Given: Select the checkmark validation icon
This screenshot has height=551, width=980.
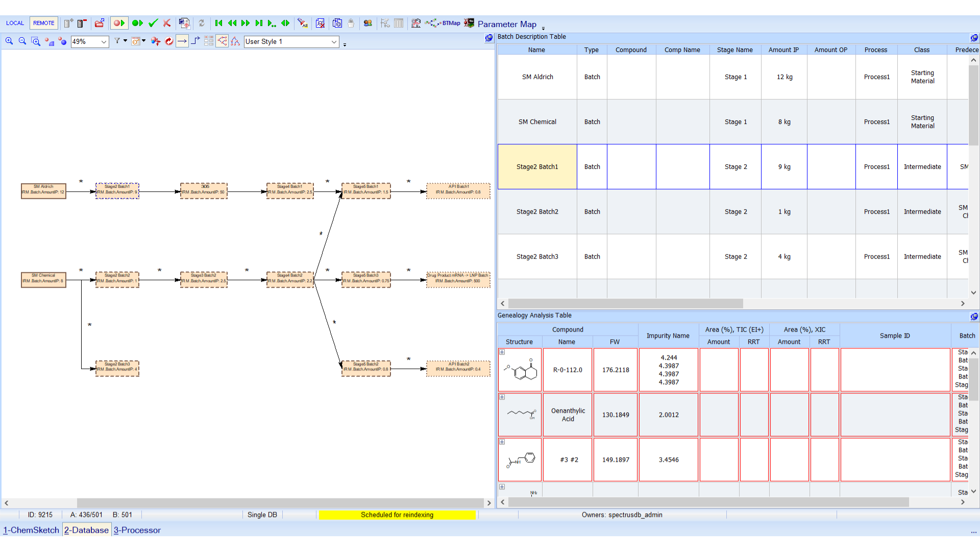Looking at the screenshot, I should 154,24.
